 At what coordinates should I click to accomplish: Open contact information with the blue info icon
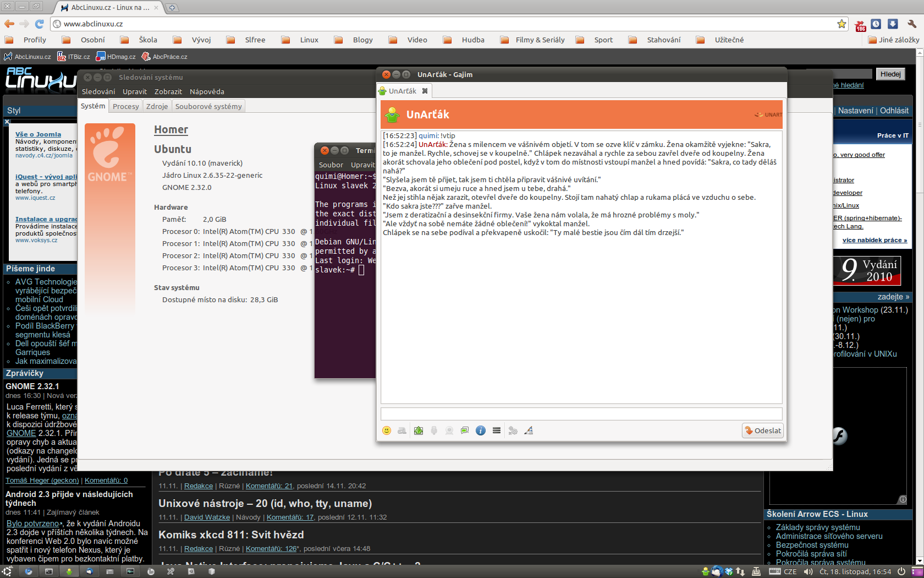pos(481,430)
